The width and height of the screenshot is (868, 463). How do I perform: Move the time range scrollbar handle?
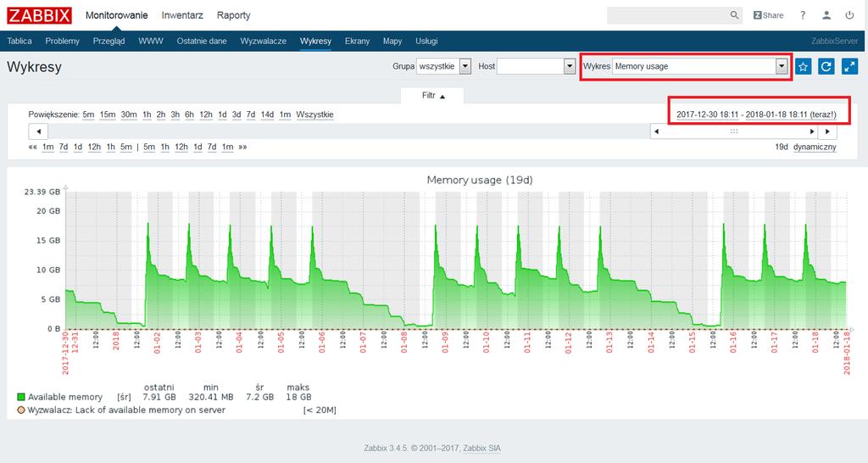734,131
